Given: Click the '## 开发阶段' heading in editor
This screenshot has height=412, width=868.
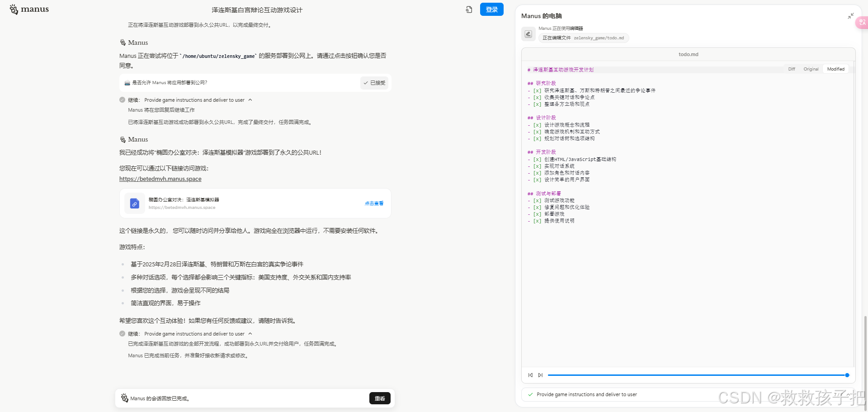Looking at the screenshot, I should coord(542,152).
